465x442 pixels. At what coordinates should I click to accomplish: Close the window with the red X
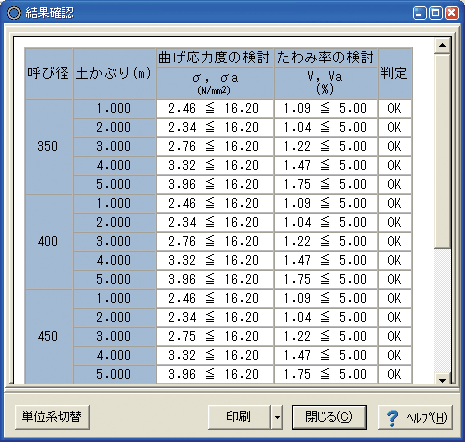point(452,13)
